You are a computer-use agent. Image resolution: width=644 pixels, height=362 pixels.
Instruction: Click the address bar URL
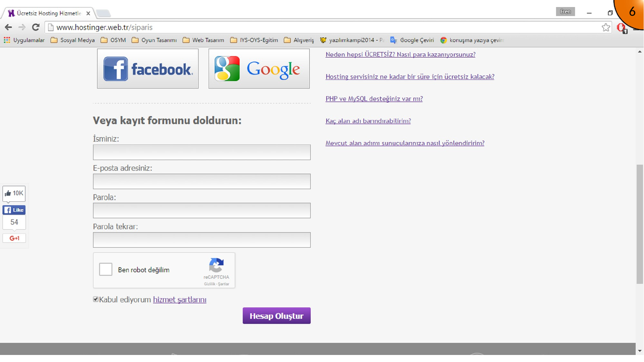click(104, 27)
